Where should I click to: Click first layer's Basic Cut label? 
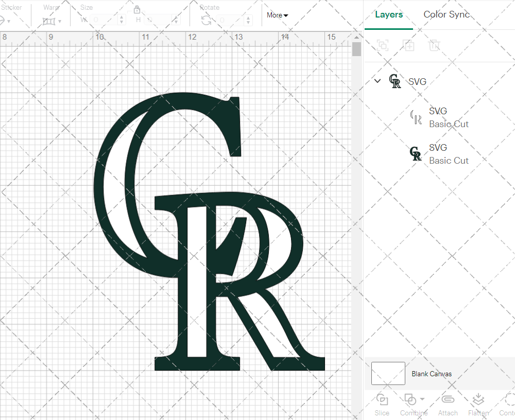click(x=449, y=124)
